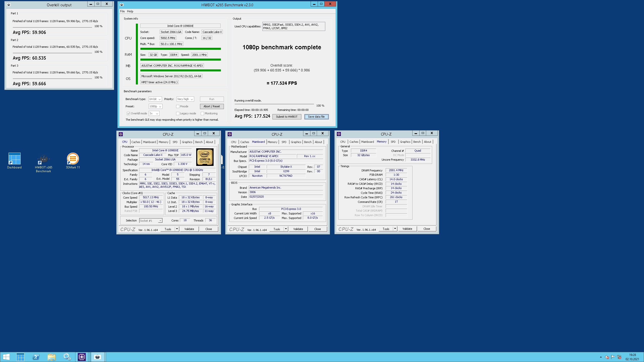The width and height of the screenshot is (644, 362).
Task: Expand Tools arrow in CPU-Z Memory window
Action: pyautogui.click(x=395, y=229)
